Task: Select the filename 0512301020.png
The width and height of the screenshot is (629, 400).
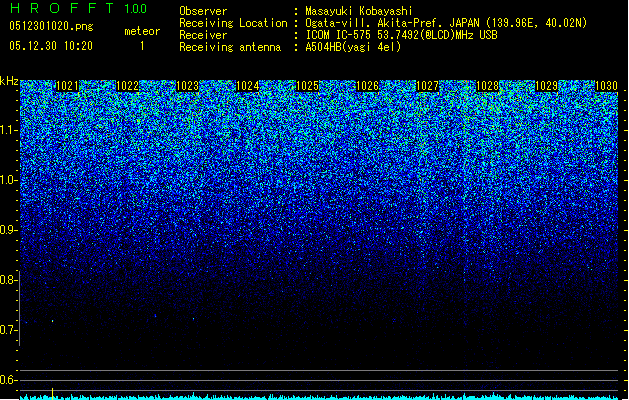Action: tap(51, 27)
